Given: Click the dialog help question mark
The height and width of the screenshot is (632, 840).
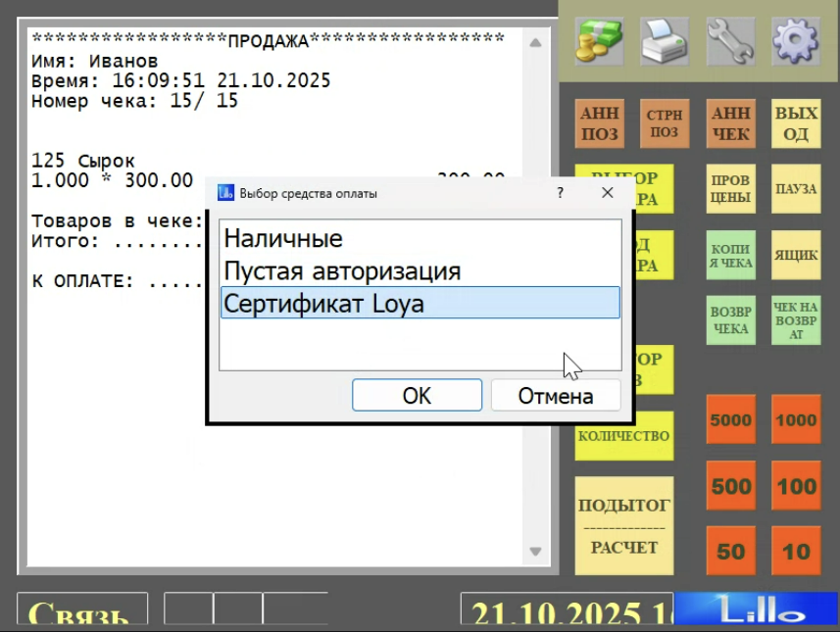Looking at the screenshot, I should [x=561, y=193].
